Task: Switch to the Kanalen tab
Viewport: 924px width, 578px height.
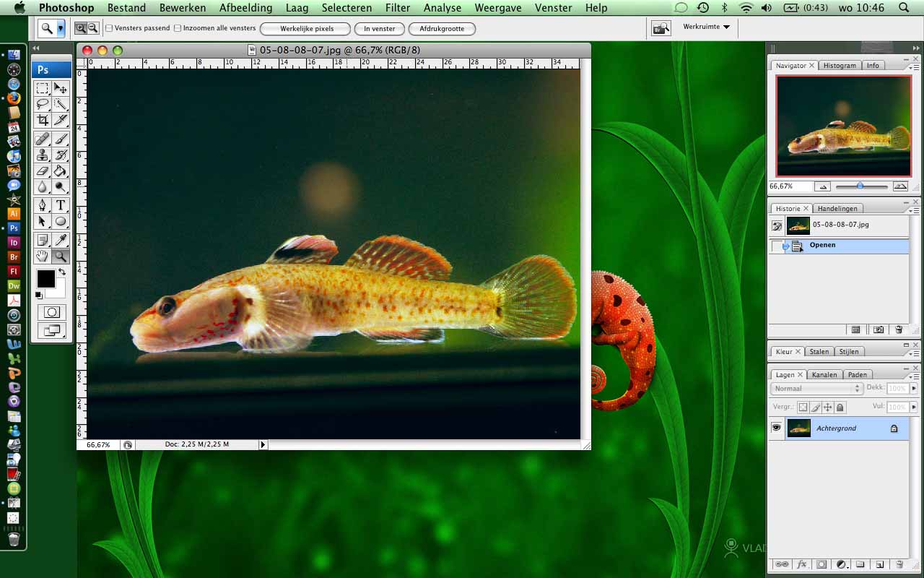Action: tap(824, 374)
